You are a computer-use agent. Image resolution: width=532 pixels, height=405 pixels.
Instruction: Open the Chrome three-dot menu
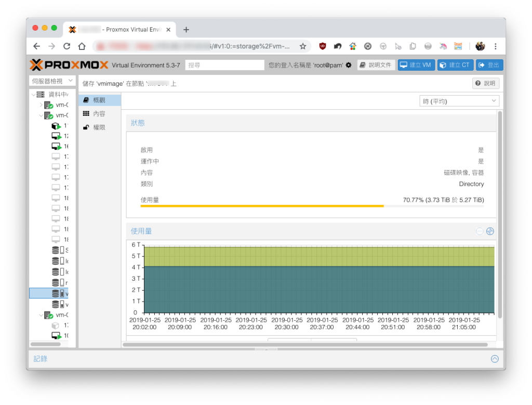[495, 46]
